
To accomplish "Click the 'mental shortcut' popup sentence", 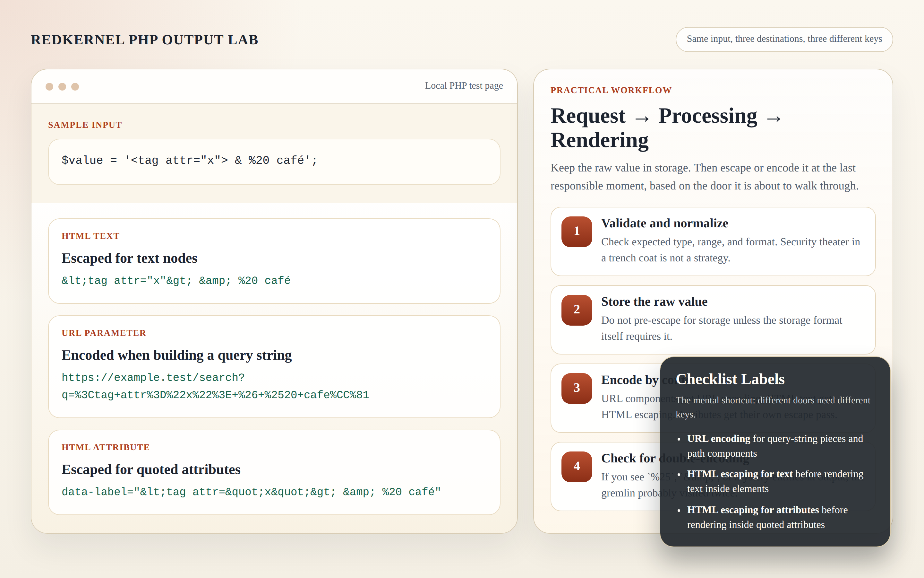I will point(773,407).
